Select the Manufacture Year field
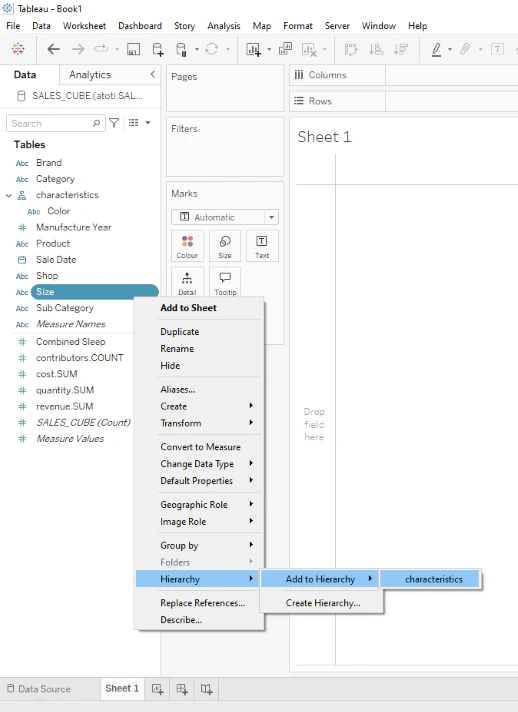 pyautogui.click(x=74, y=227)
